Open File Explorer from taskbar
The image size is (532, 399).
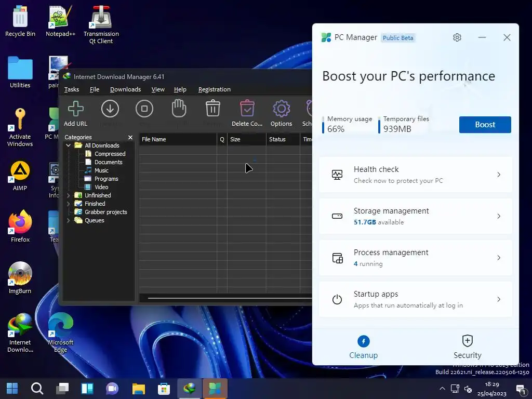pyautogui.click(x=138, y=388)
